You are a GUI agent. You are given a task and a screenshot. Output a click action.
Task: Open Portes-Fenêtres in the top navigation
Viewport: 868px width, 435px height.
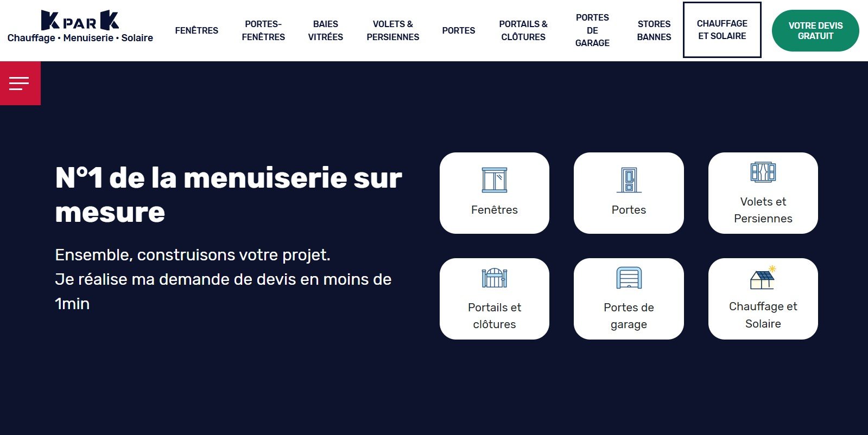click(263, 30)
